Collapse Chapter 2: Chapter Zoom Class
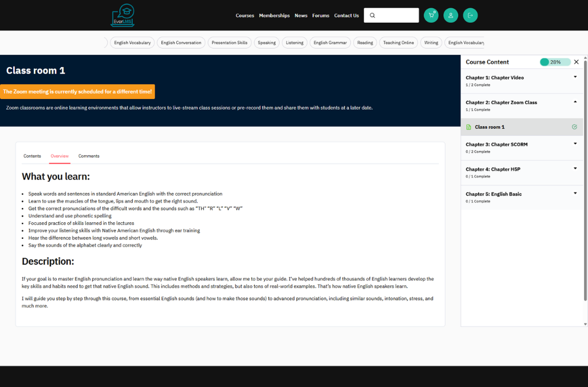 [x=575, y=102]
